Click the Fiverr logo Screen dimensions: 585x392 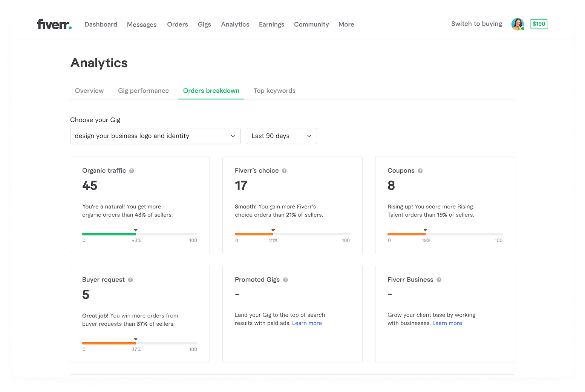coord(54,24)
